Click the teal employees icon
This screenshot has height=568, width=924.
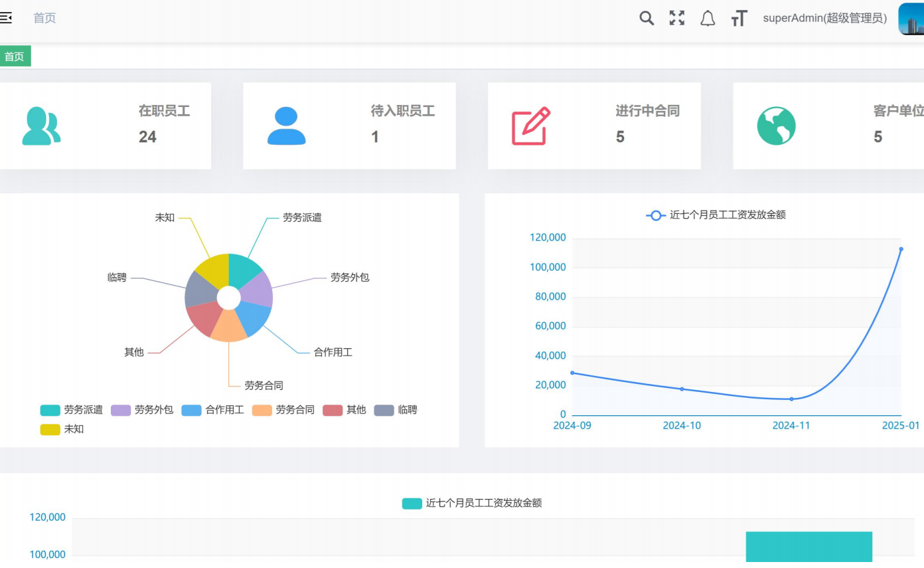pyautogui.click(x=40, y=126)
